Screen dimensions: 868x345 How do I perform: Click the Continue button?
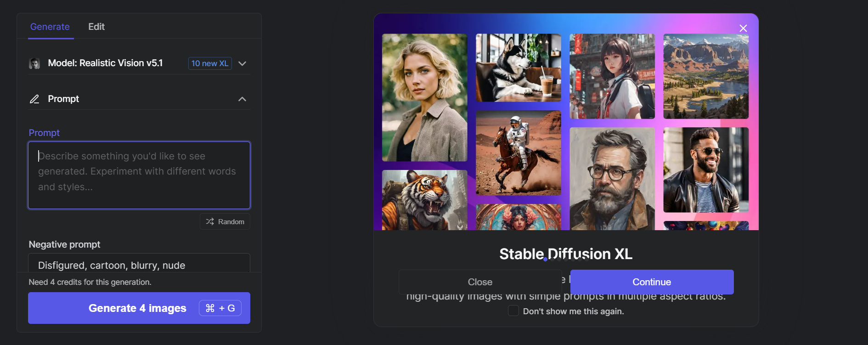coord(652,282)
